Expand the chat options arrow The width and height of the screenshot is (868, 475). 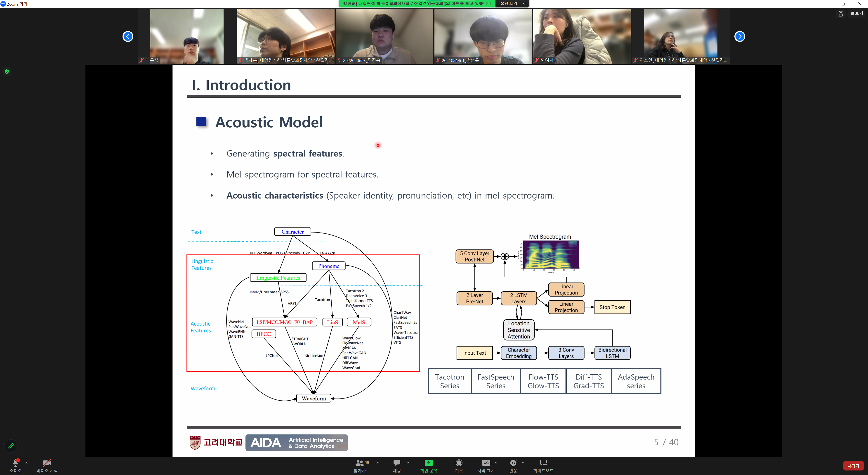[x=408, y=463]
